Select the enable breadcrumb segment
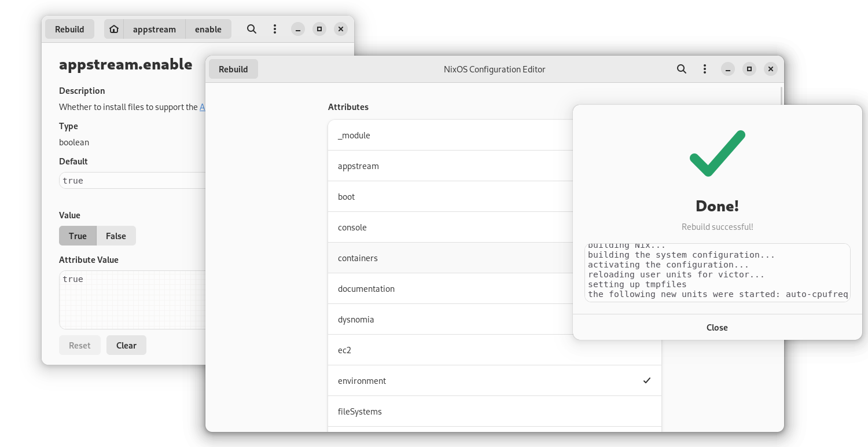The image size is (868, 447). pos(208,29)
